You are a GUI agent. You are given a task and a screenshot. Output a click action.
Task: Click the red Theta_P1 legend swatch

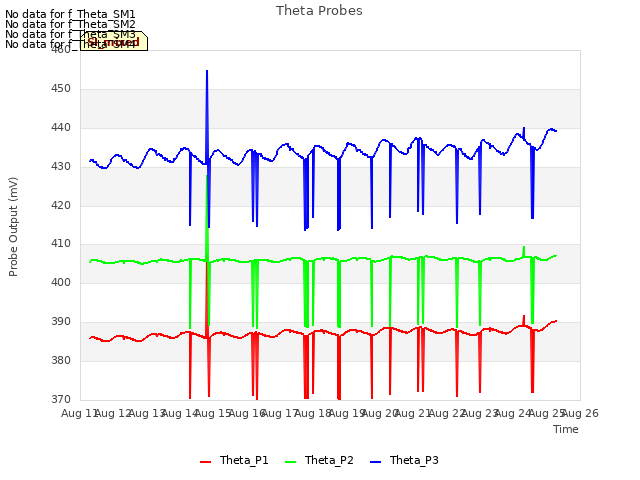(x=205, y=462)
